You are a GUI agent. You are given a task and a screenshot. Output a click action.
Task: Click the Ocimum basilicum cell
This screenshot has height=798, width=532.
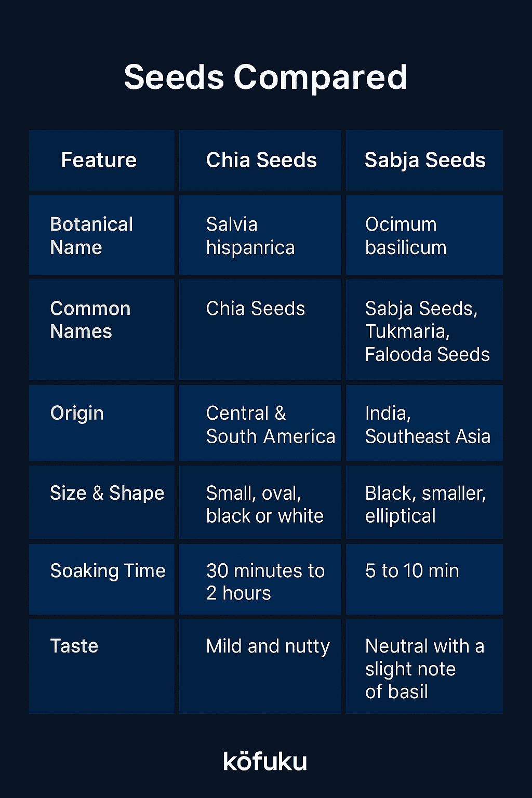(424, 235)
